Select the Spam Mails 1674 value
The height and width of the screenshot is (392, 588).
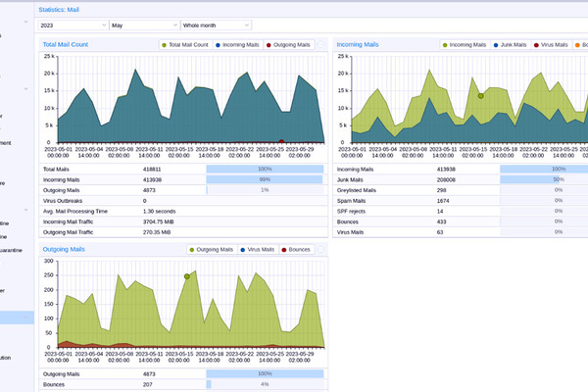[443, 201]
